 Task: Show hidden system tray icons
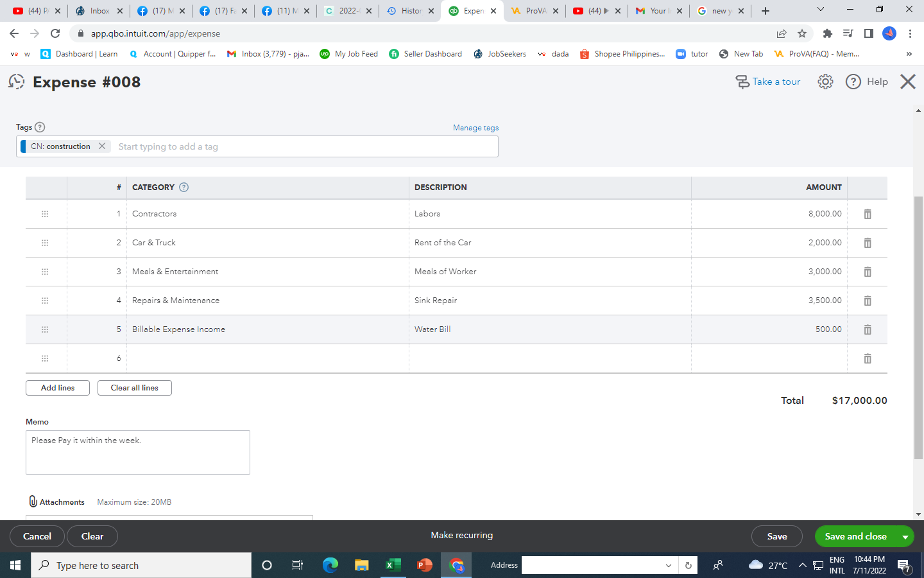click(x=802, y=565)
